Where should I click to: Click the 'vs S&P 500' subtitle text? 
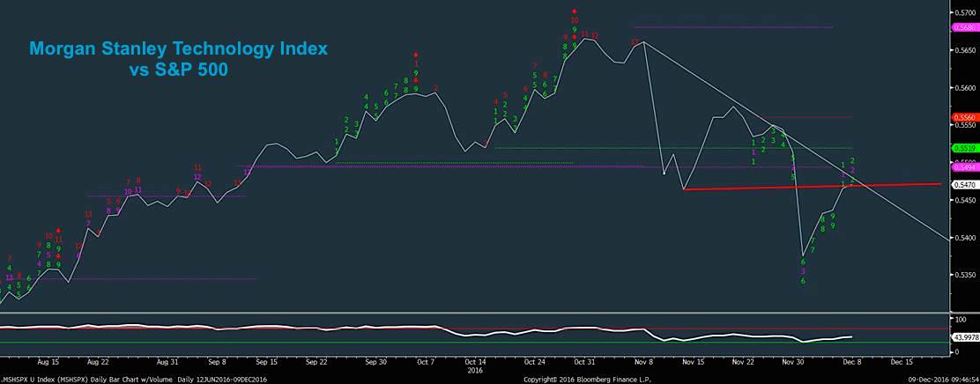point(178,70)
